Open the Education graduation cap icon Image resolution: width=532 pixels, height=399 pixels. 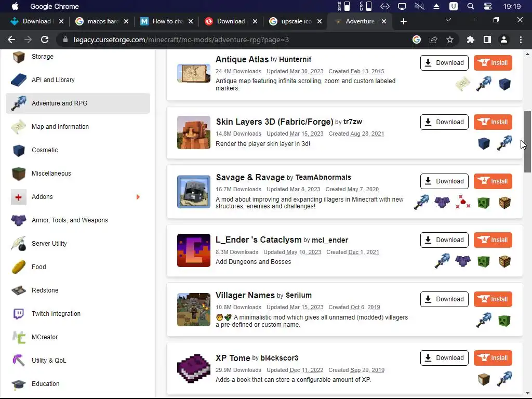[x=19, y=384]
